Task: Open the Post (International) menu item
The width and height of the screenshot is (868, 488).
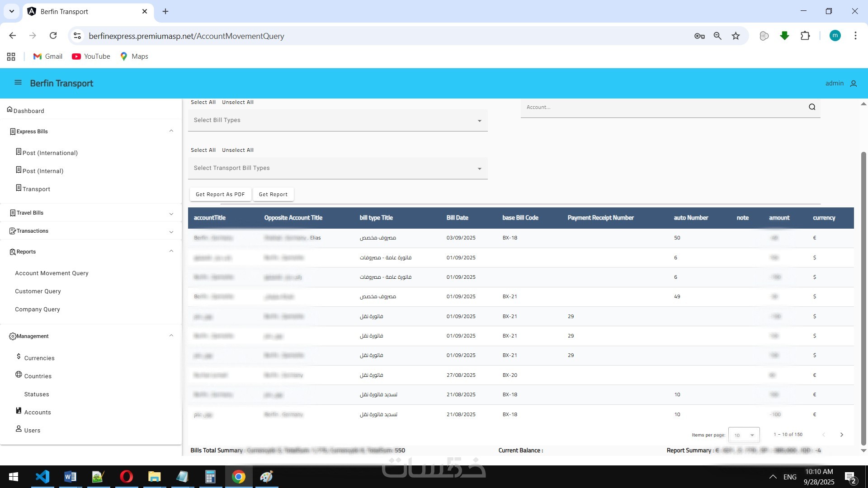Action: [50, 153]
